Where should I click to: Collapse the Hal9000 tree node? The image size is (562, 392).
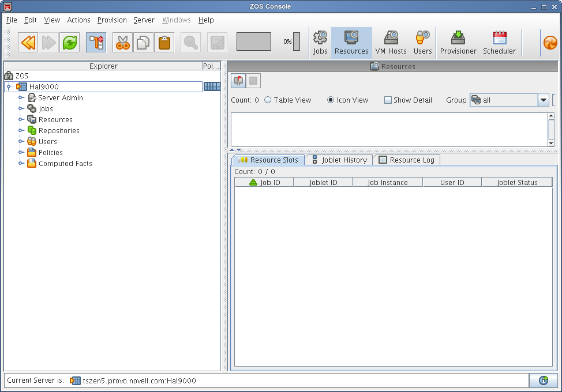[x=9, y=86]
